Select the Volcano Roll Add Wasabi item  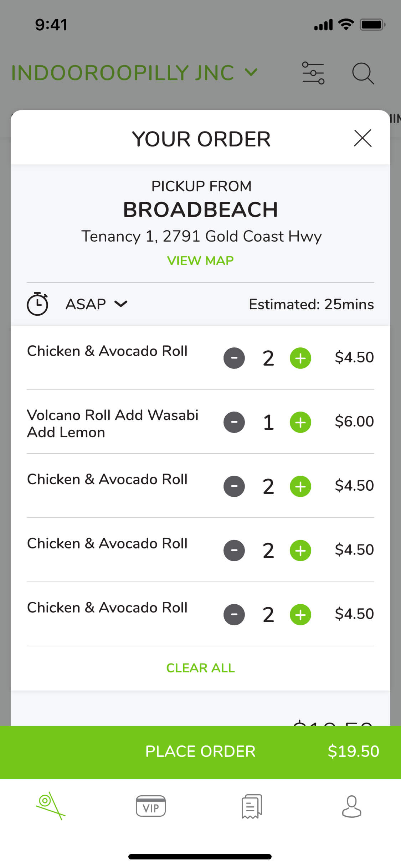pos(113,423)
